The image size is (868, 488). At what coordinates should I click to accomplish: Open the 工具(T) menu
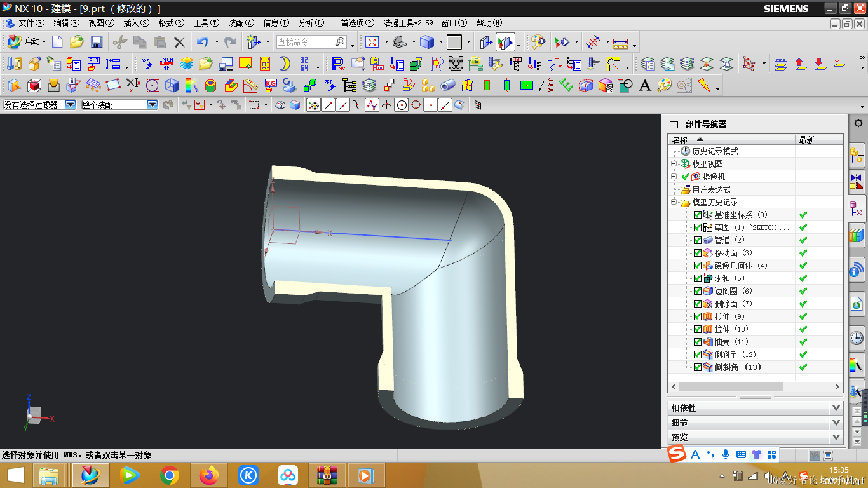point(206,23)
